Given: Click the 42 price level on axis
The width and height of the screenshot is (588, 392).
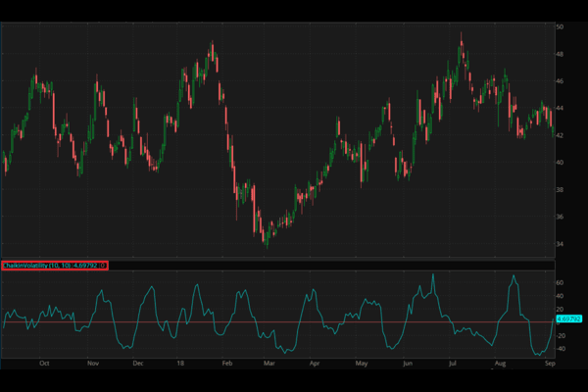Looking at the screenshot, I should point(560,135).
